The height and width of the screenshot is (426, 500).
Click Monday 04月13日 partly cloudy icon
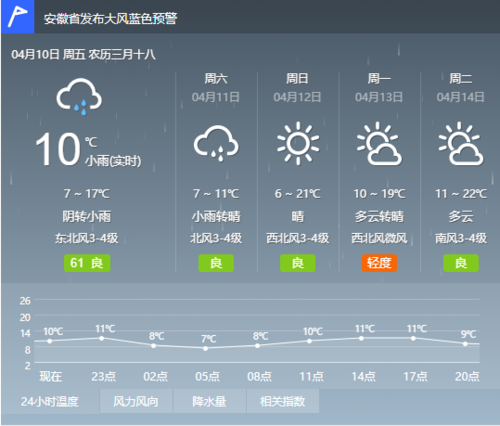coord(379,143)
